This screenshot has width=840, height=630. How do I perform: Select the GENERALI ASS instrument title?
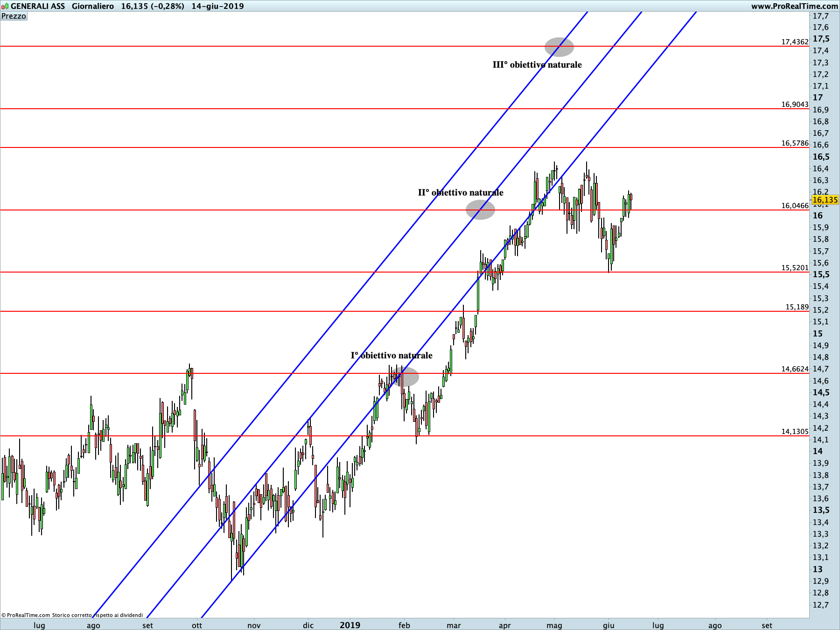click(38, 6)
